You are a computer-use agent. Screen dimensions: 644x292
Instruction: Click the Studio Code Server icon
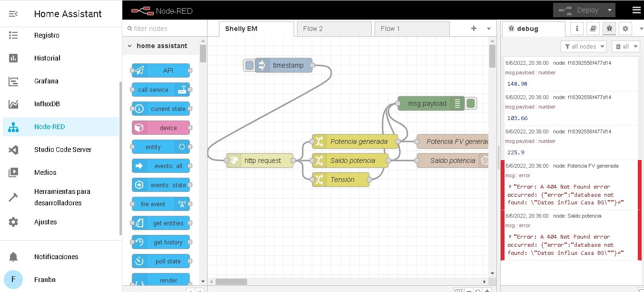click(13, 150)
